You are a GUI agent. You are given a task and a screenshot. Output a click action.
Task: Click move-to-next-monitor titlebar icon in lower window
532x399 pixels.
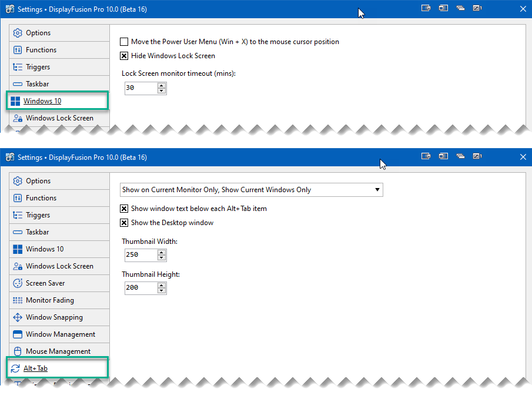point(426,156)
